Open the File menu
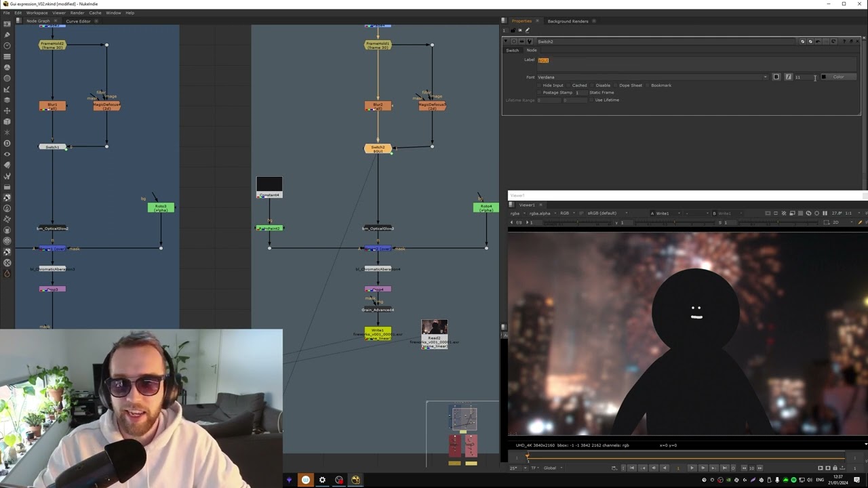 (7, 13)
